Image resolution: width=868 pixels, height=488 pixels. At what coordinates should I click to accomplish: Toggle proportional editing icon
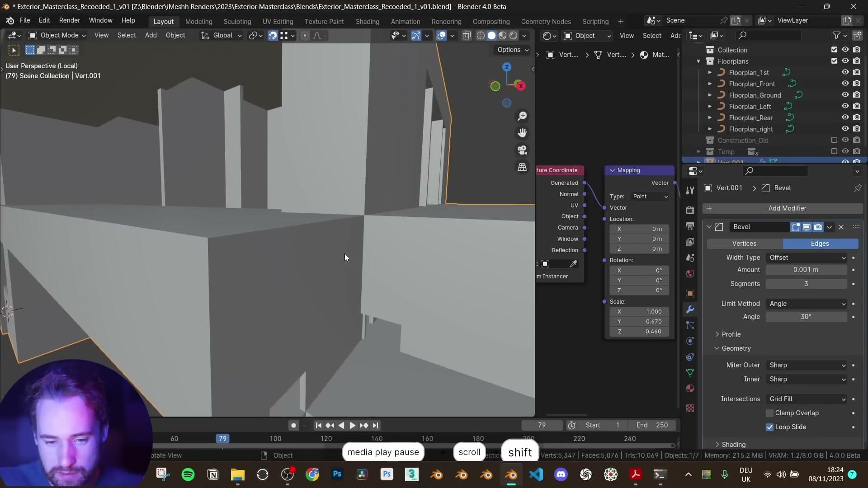pyautogui.click(x=305, y=36)
